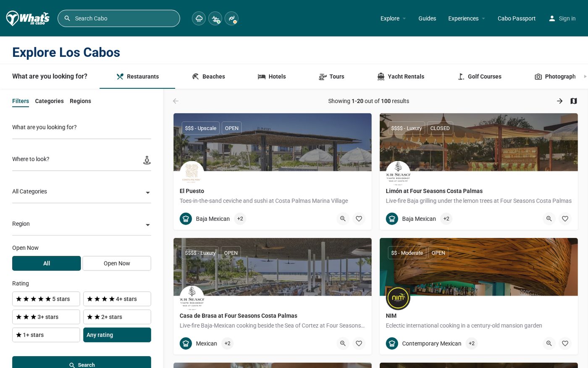Favorite El Puesto with the heart icon
Image resolution: width=588 pixels, height=368 pixels.
tap(359, 219)
